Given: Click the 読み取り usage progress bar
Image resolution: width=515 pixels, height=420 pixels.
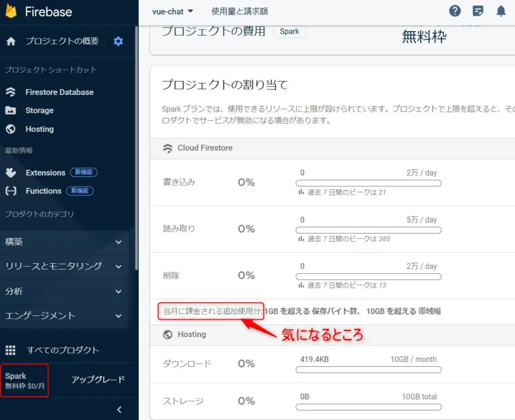Looking at the screenshot, I should [368, 230].
